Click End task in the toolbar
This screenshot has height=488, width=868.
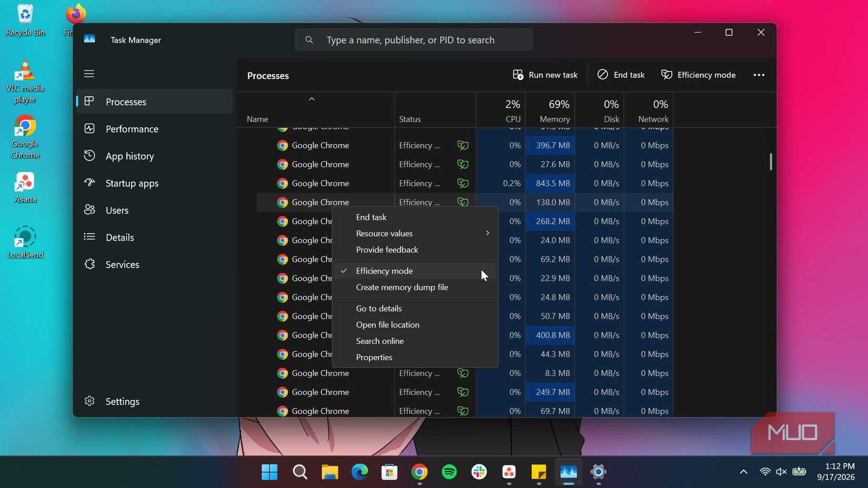(621, 75)
